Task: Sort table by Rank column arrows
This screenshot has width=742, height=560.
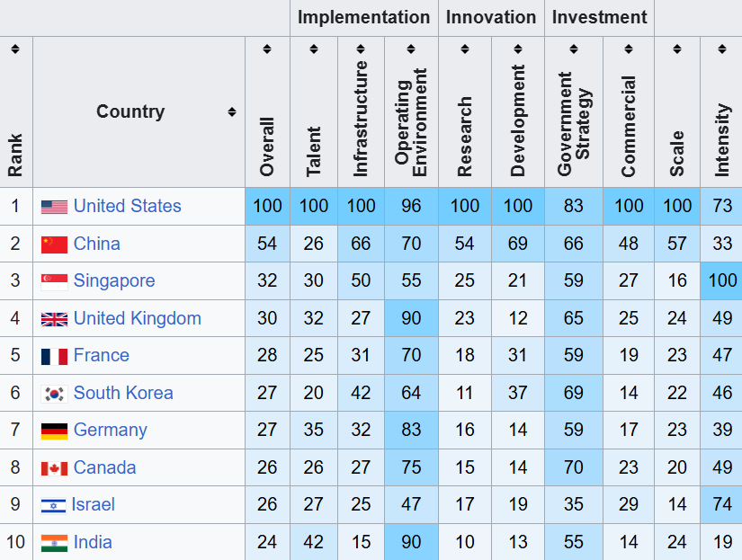Action: 15,49
